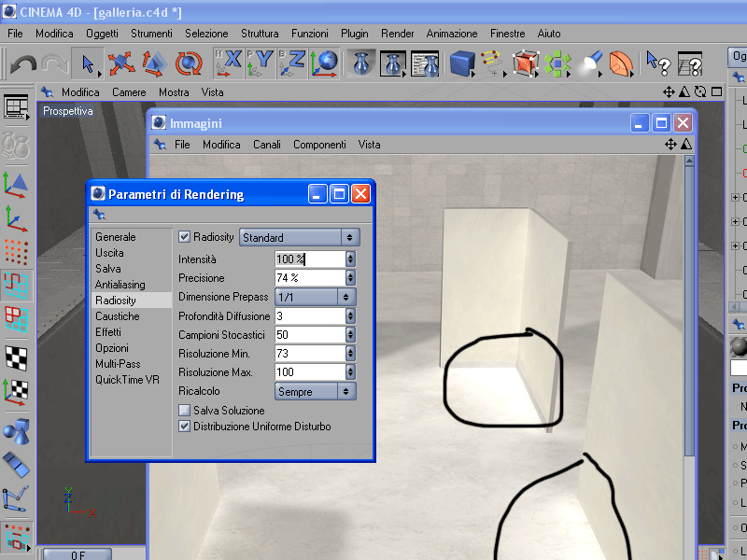Enable Salva Soluzione checkbox

[184, 410]
